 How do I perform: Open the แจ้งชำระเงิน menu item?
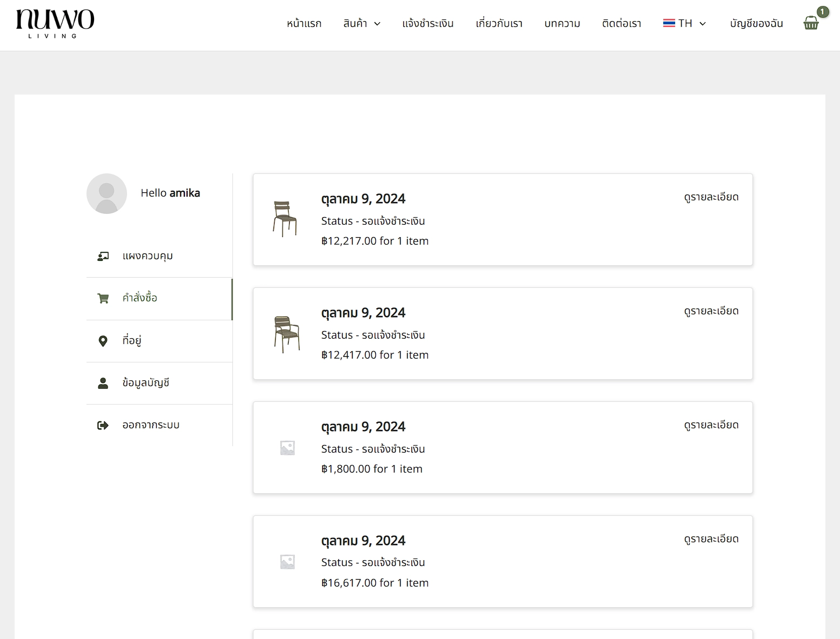[x=428, y=23]
